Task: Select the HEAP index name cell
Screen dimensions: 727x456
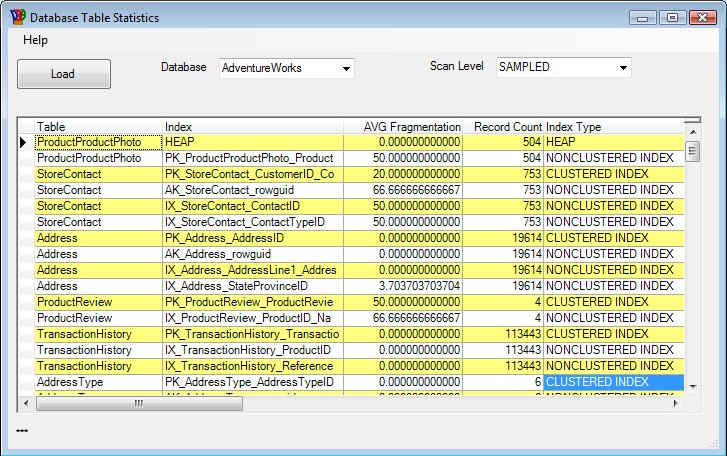Action: (253, 142)
